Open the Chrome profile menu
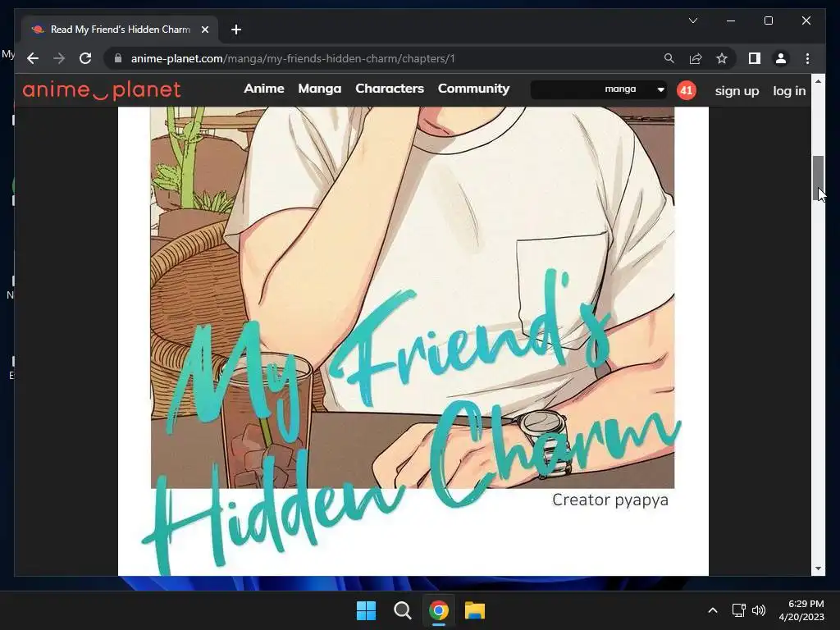Screen dimensions: 840x630 click(x=781, y=58)
